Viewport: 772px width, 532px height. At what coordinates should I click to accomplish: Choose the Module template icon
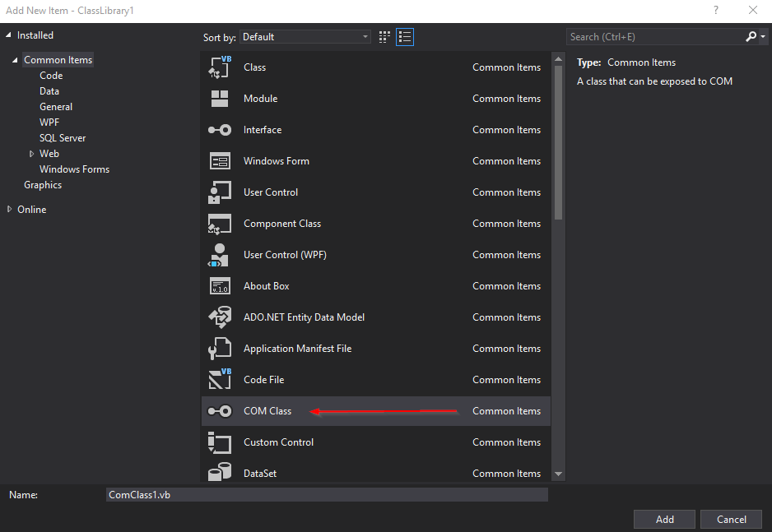pos(220,99)
